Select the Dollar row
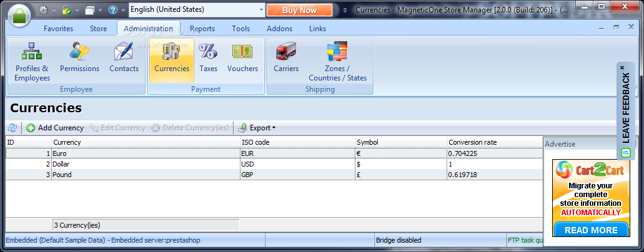Screen dimensions: 644x252 [274, 164]
